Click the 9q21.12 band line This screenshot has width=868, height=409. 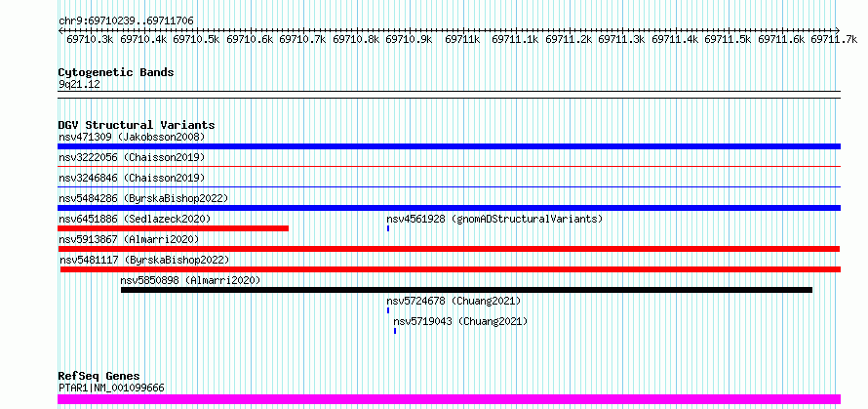click(x=449, y=95)
